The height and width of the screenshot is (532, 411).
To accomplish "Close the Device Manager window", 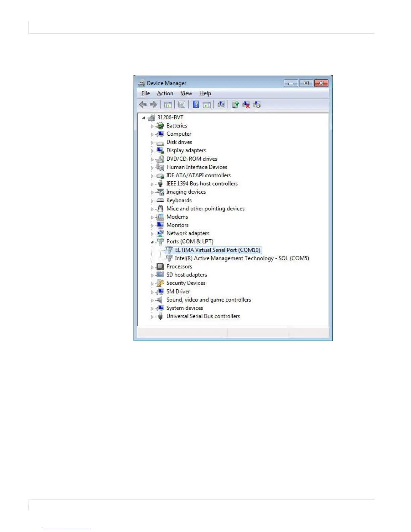I will (321, 83).
